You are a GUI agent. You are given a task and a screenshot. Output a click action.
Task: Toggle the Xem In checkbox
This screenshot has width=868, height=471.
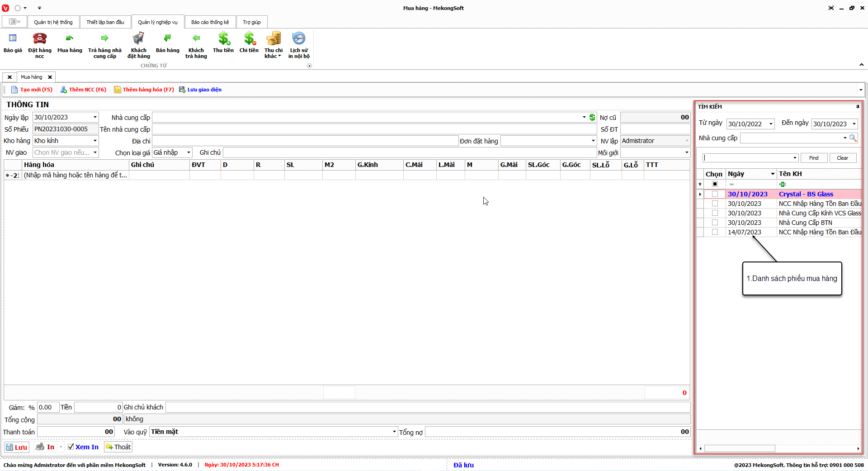71,447
